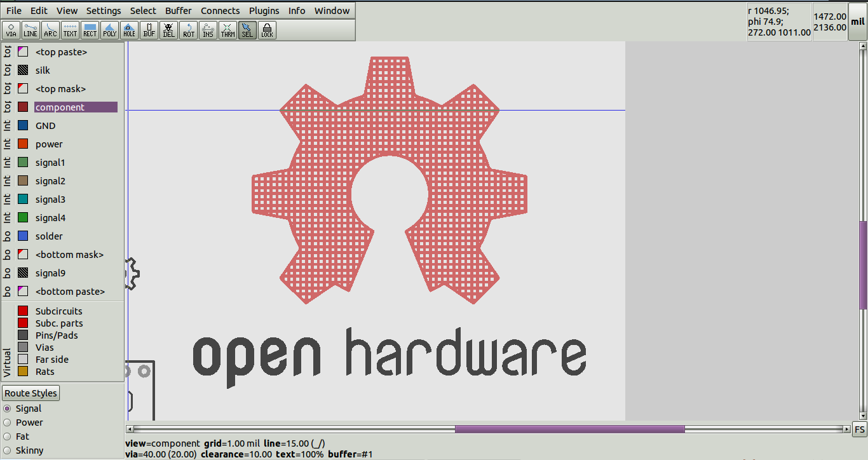Select the VIA placement tool
This screenshot has height=460, width=868.
[11, 29]
